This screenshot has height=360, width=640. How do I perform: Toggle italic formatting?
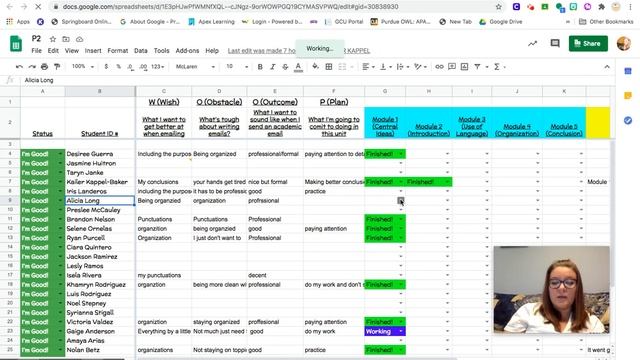point(273,67)
